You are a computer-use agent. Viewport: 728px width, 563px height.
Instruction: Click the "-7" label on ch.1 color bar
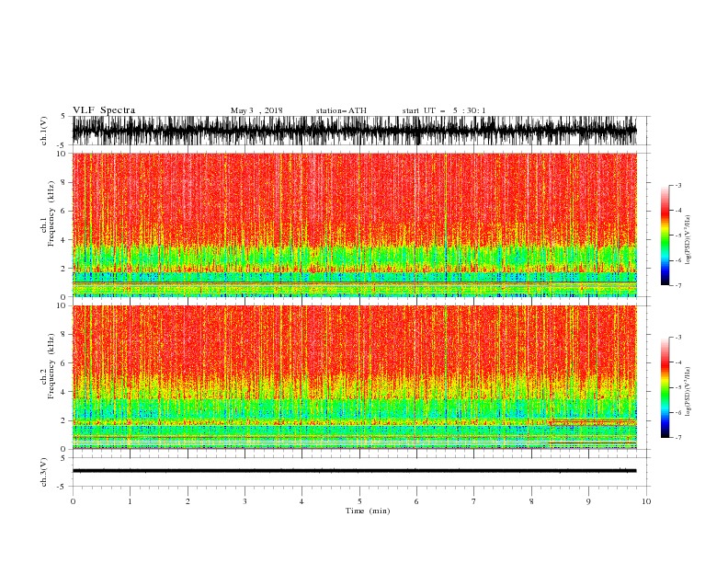[x=678, y=285]
